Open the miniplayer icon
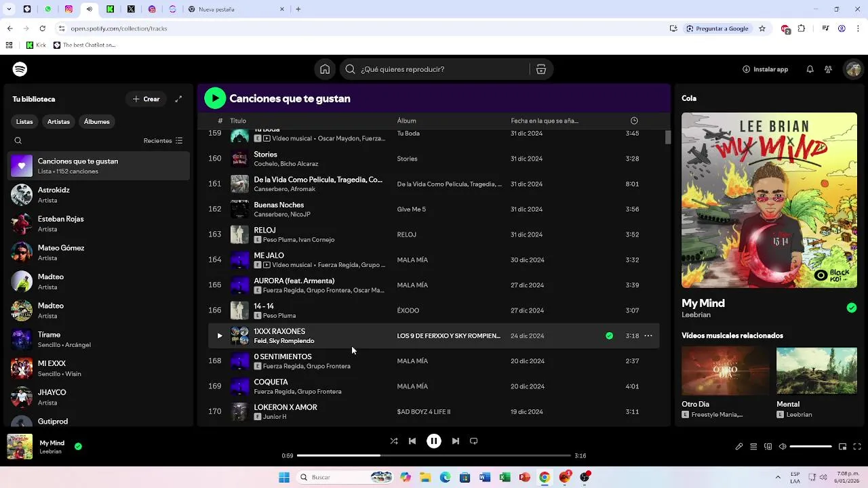 coord(842,447)
